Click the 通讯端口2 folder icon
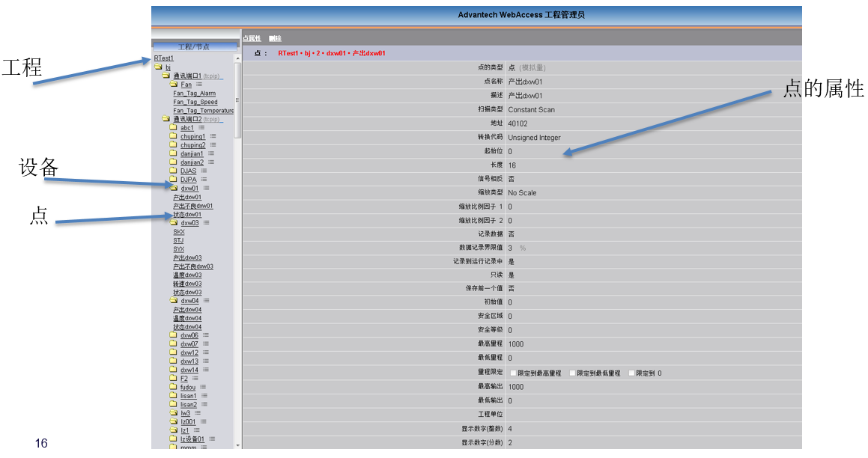This screenshot has width=868, height=458. pyautogui.click(x=166, y=119)
